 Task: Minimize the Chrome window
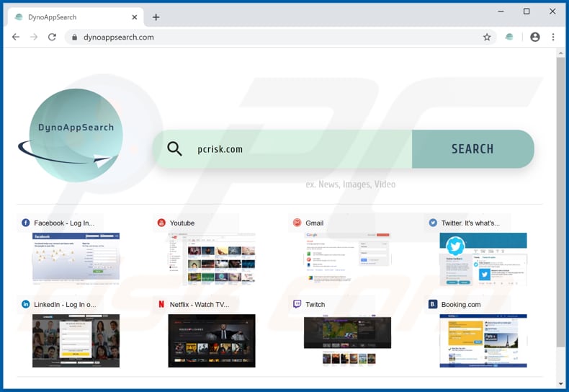click(501, 12)
